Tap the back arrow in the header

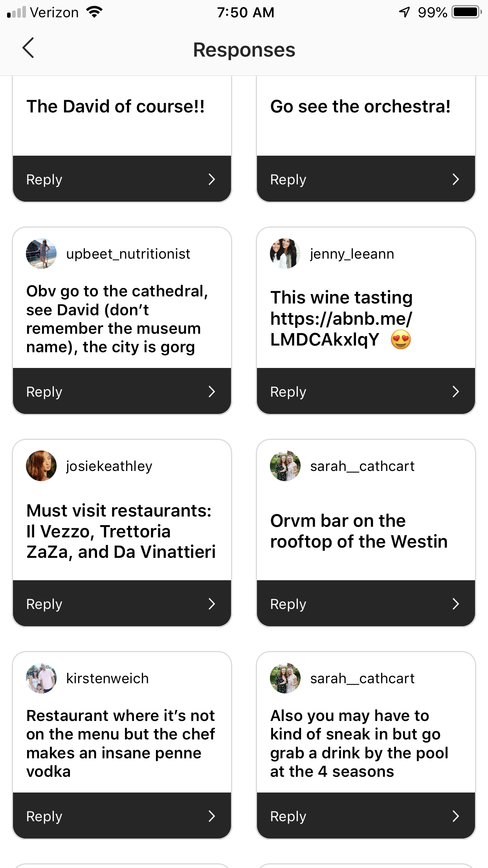click(x=28, y=48)
